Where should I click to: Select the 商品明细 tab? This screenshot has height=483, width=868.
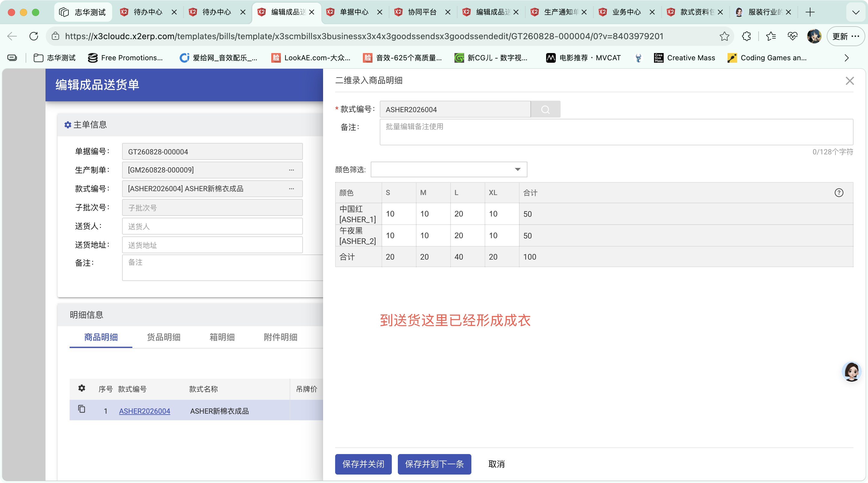click(101, 337)
